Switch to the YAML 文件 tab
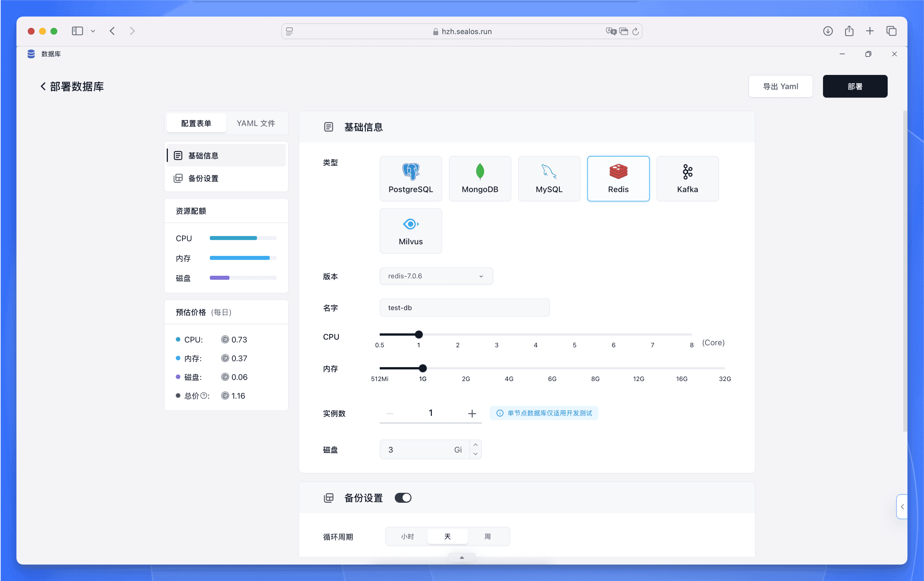Viewport: 924px width, 581px height. [256, 123]
